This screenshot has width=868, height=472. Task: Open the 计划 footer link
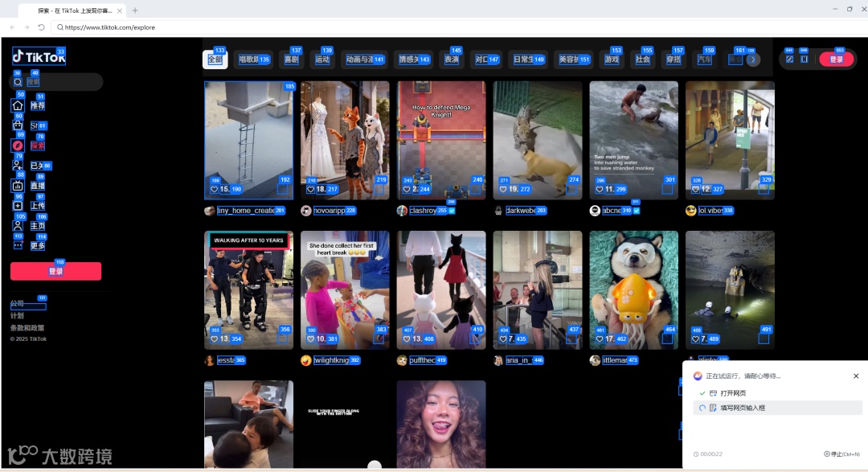click(x=17, y=316)
